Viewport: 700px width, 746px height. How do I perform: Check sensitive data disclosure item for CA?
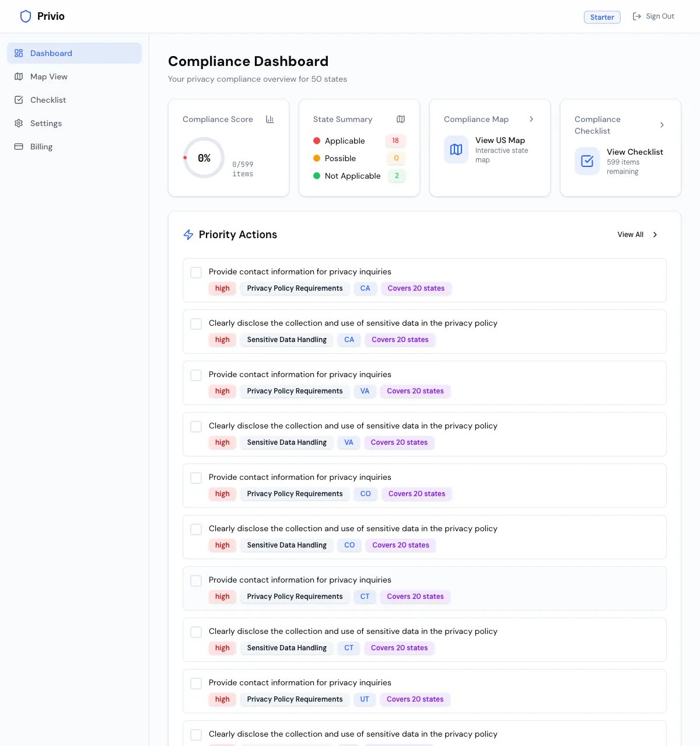pos(196,324)
